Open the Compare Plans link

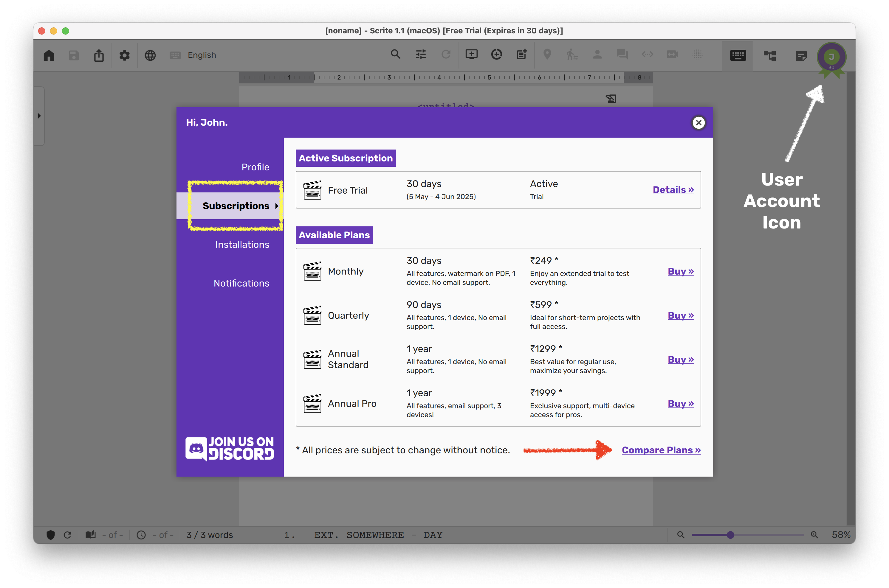[x=661, y=450]
